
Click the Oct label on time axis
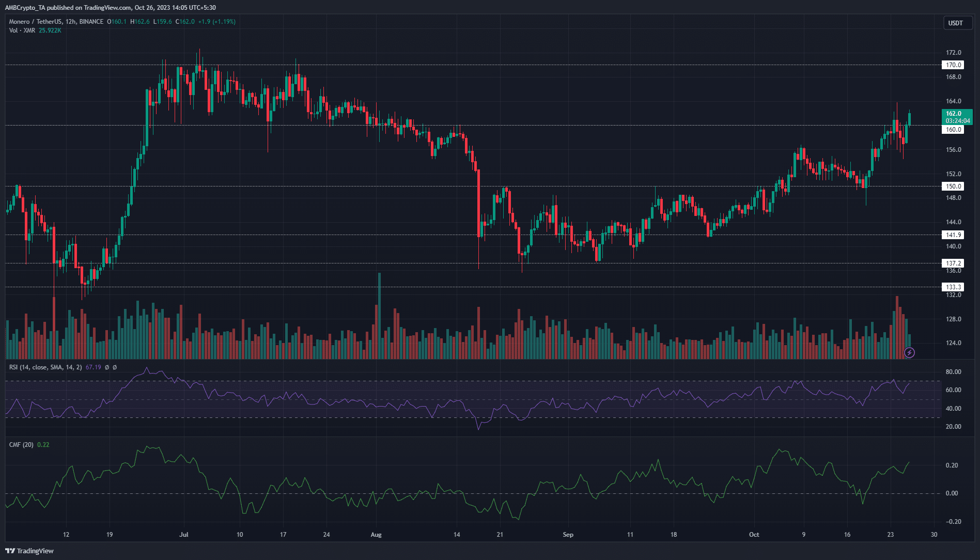[x=754, y=535]
